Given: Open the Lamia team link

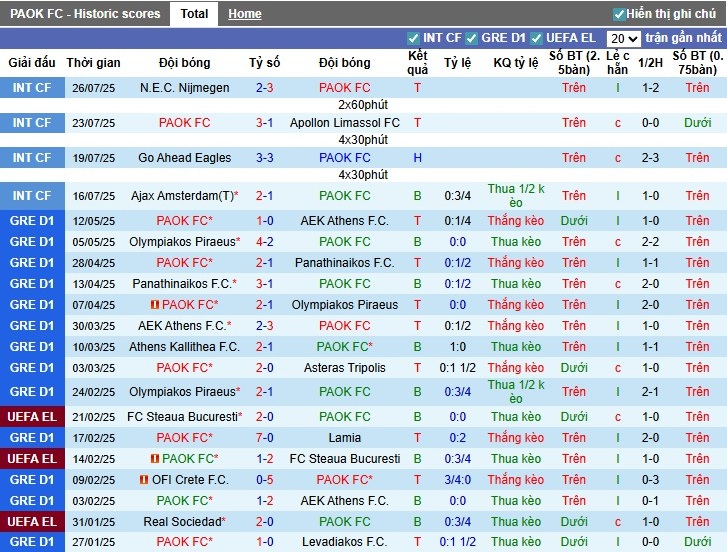Looking at the screenshot, I should (344, 438).
